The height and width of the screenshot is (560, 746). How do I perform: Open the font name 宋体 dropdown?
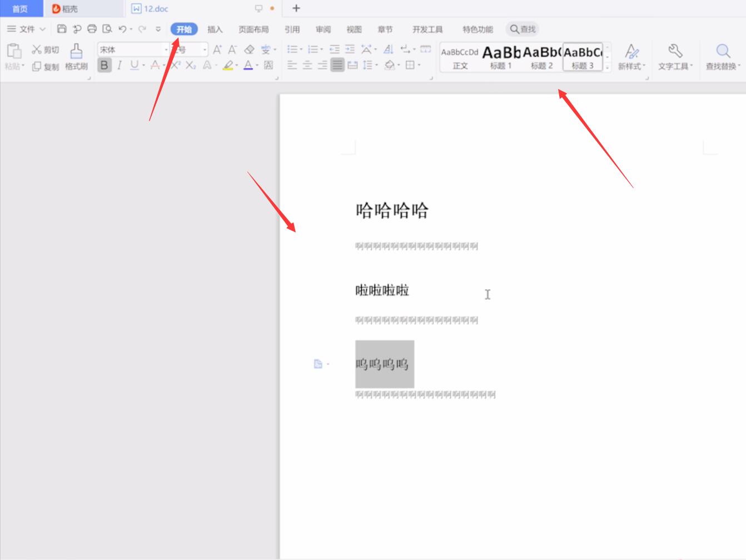166,49
